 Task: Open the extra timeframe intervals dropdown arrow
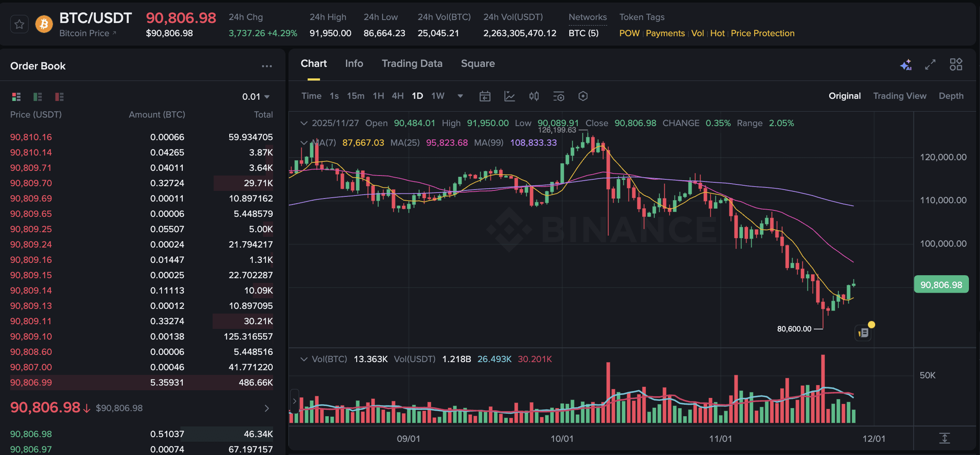point(460,96)
